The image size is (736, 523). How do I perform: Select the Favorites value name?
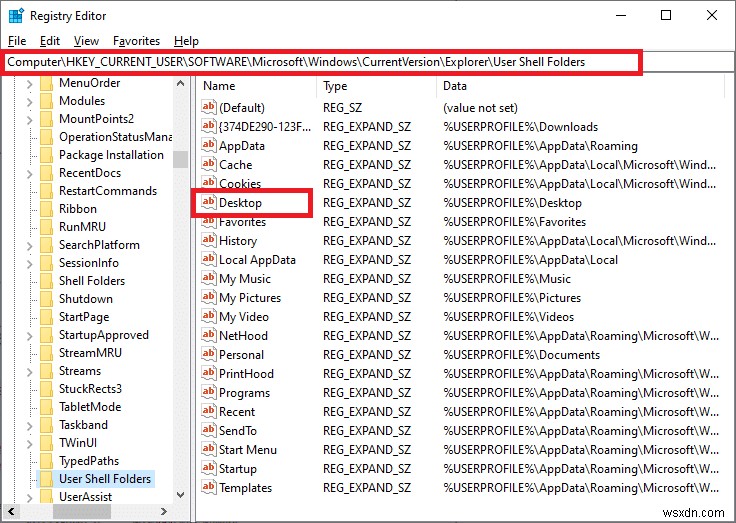coord(242,222)
